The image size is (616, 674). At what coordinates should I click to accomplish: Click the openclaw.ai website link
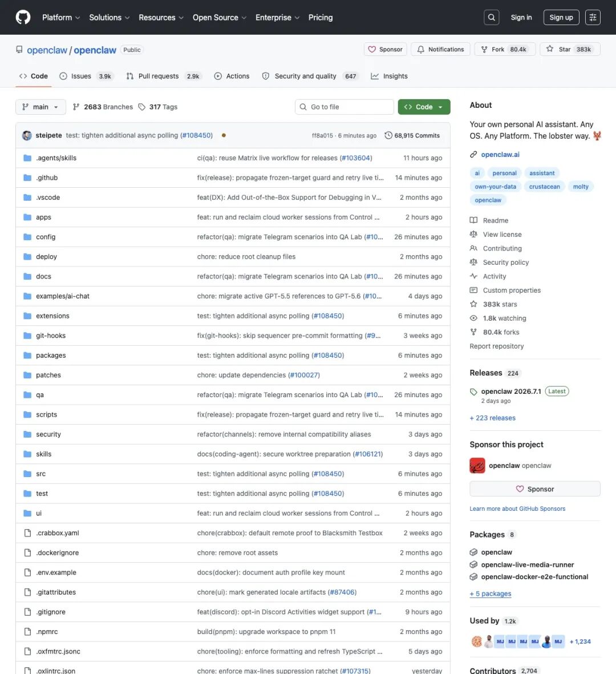(x=500, y=154)
